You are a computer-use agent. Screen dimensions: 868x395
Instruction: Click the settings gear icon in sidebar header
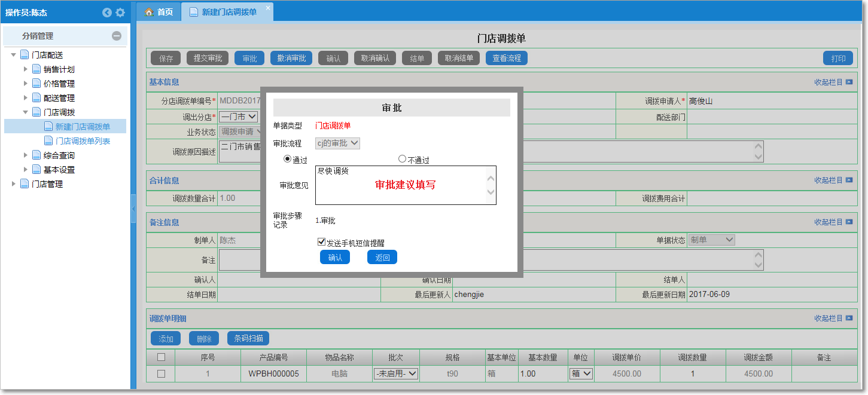click(120, 13)
